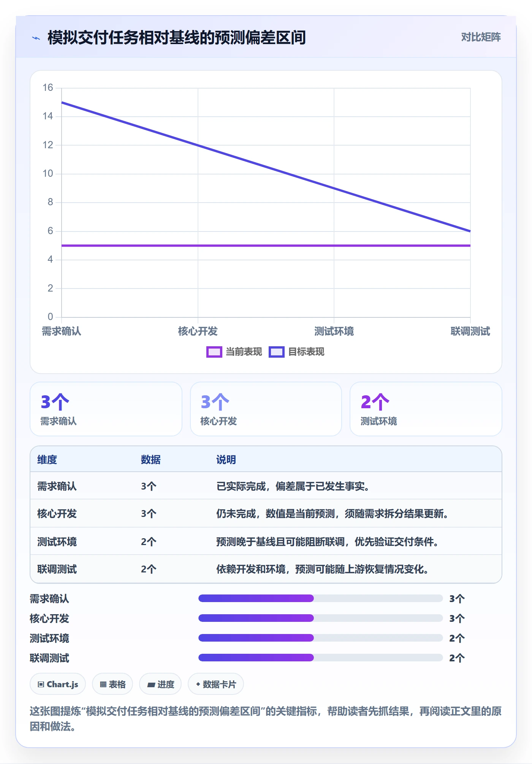Select the 核心开发 table row name

click(57, 514)
